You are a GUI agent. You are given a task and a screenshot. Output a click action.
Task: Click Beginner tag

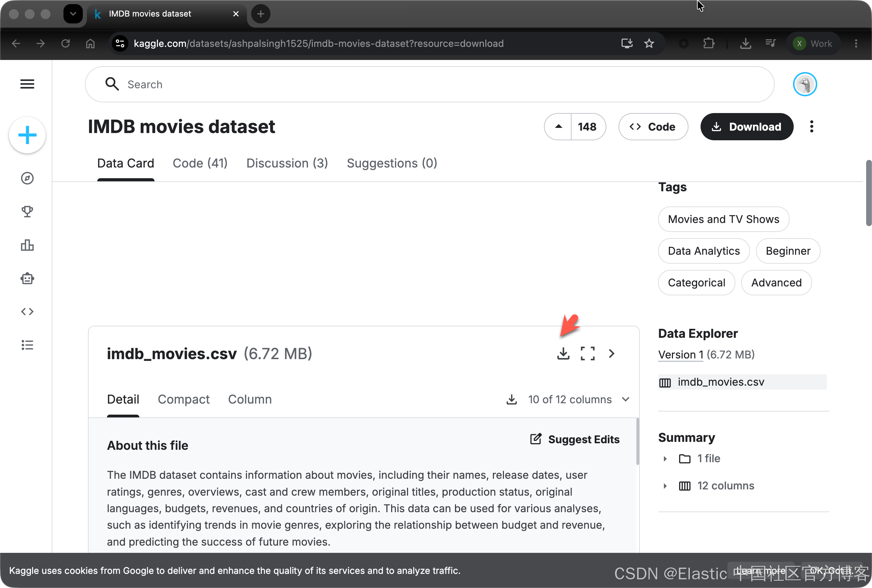788,251
